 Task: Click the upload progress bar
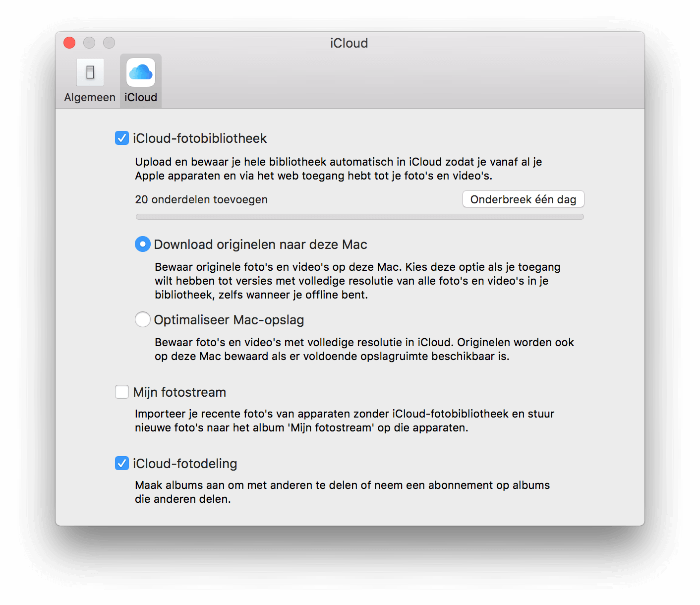click(360, 217)
